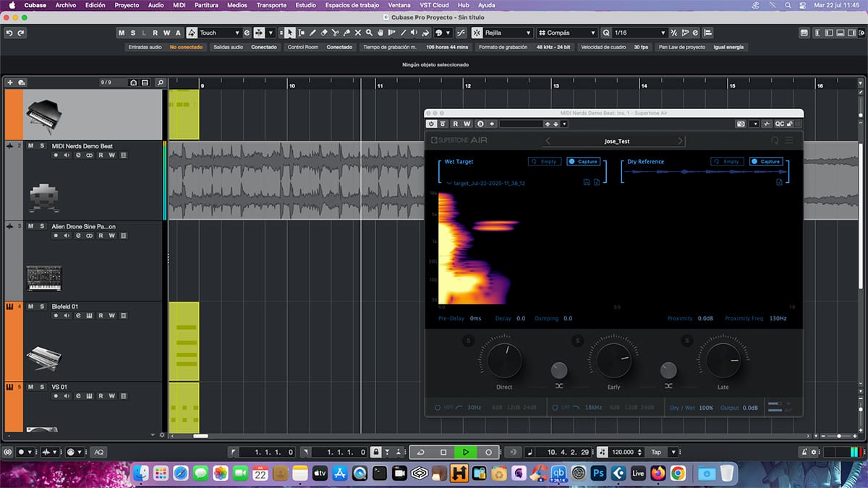Solo the MIDI Nerds Demo Beat track

(x=41, y=145)
